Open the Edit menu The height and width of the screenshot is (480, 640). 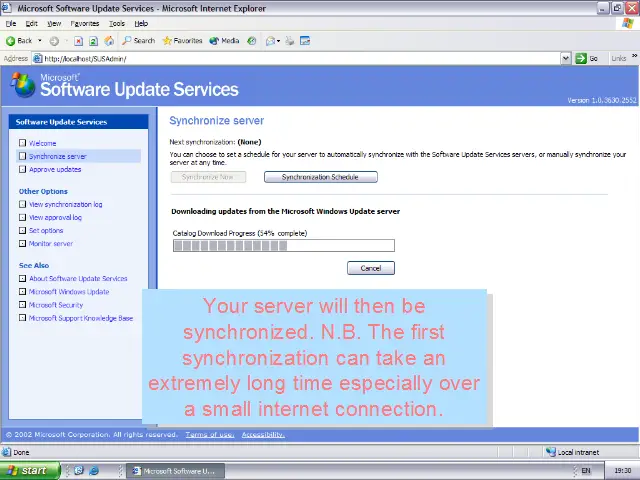31,24
